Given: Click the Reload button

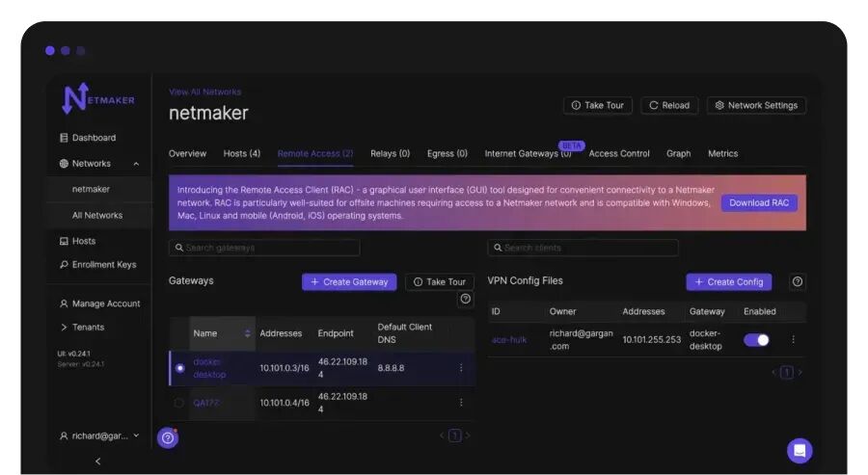Looking at the screenshot, I should pos(669,105).
